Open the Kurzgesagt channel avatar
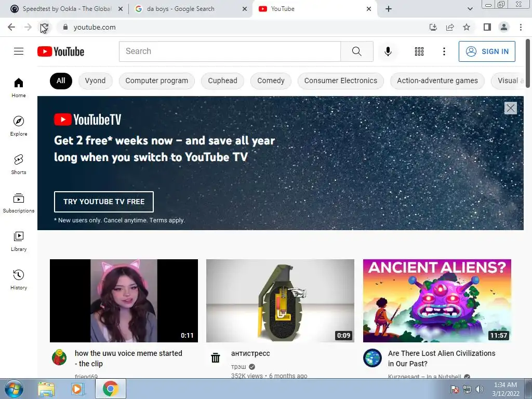Viewport: 532px width, 399px height. pyautogui.click(x=372, y=357)
